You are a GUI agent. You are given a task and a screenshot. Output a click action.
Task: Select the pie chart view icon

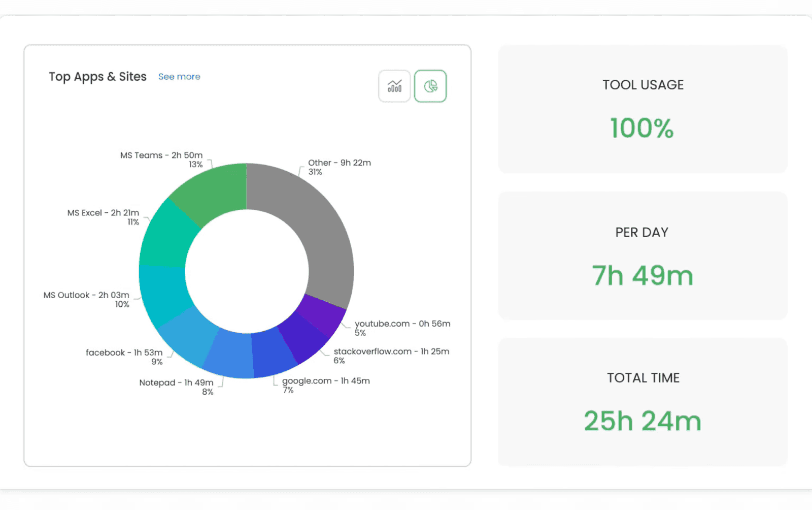tap(430, 86)
